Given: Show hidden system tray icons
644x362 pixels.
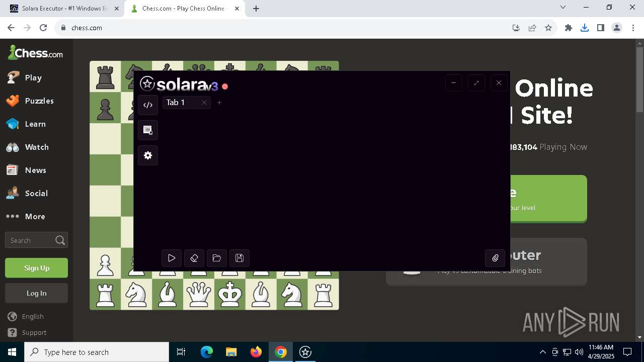Looking at the screenshot, I should [542, 352].
